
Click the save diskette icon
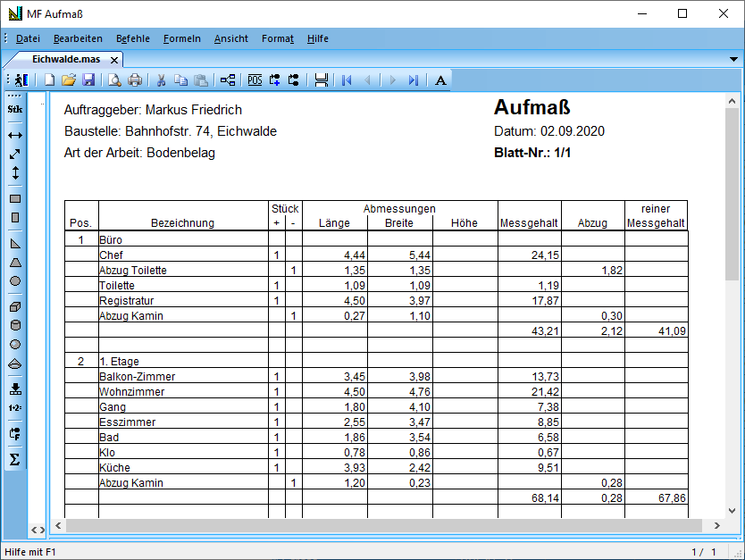[x=88, y=80]
